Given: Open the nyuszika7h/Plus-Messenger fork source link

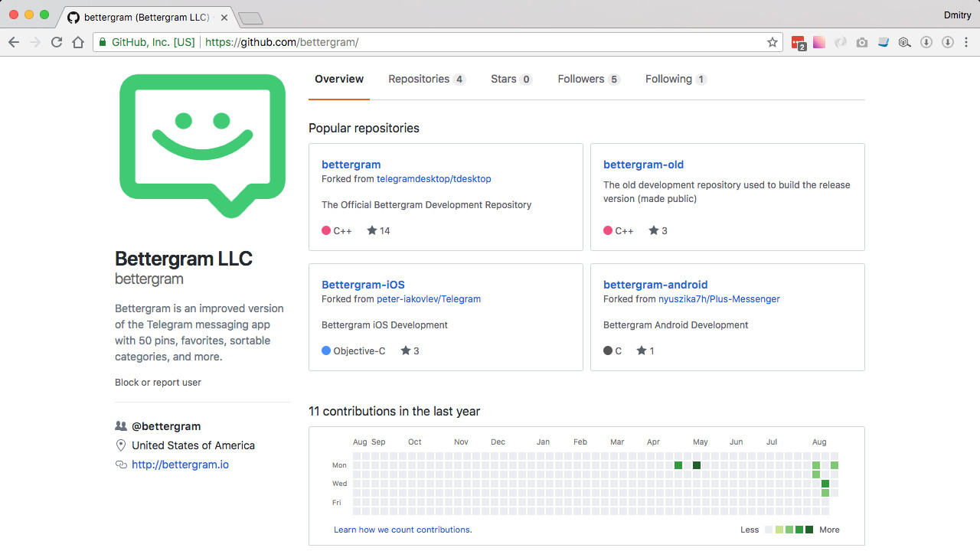Looking at the screenshot, I should click(719, 299).
